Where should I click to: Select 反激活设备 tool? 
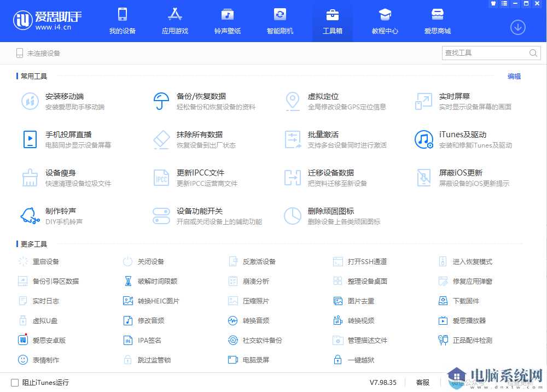252,261
